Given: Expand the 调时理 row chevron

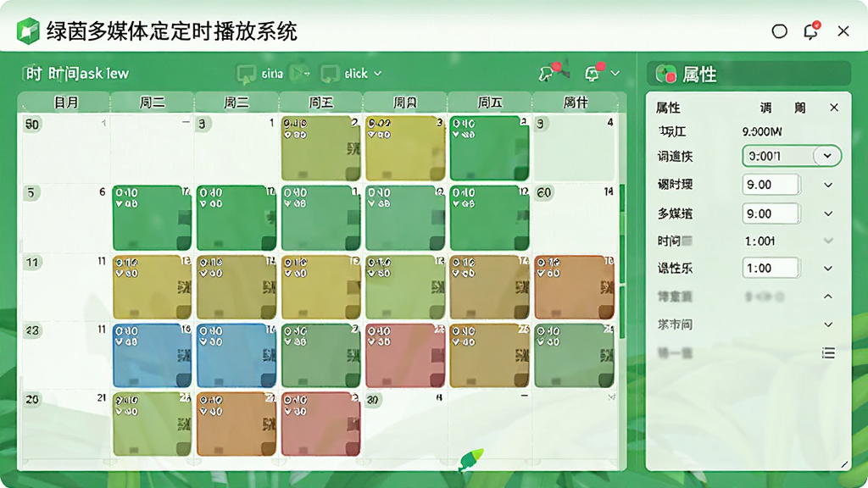Looking at the screenshot, I should tap(828, 185).
